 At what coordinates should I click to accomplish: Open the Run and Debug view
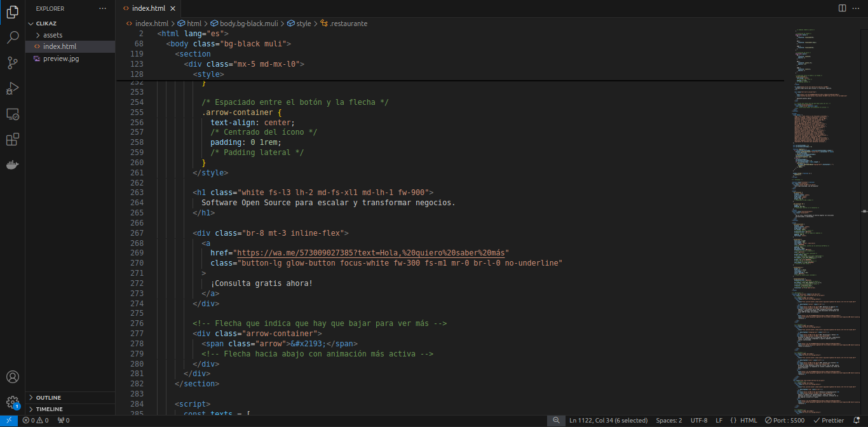point(13,88)
